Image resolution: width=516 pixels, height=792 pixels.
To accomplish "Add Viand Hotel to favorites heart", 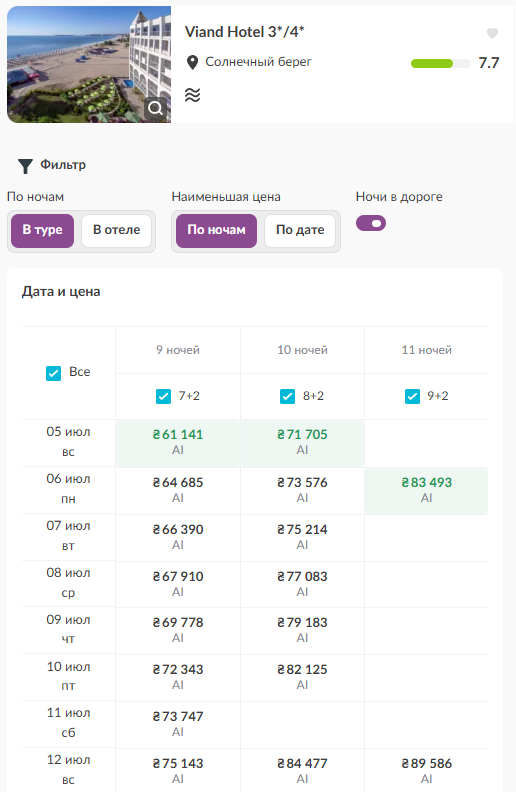I will tap(492, 33).
